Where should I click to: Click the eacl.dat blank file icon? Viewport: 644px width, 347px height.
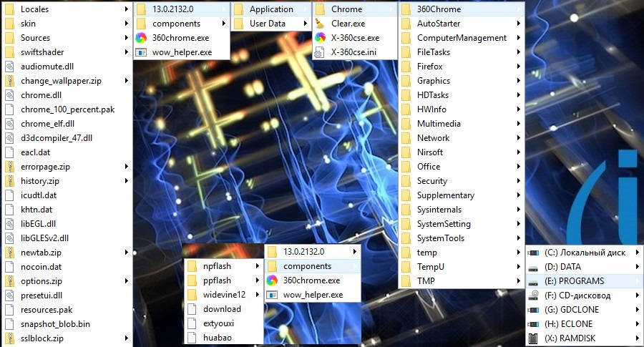(x=9, y=152)
